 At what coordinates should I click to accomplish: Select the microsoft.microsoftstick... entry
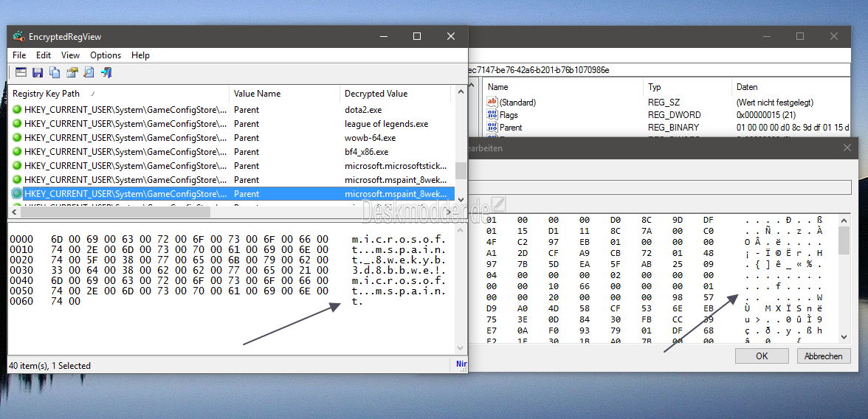[x=396, y=165]
